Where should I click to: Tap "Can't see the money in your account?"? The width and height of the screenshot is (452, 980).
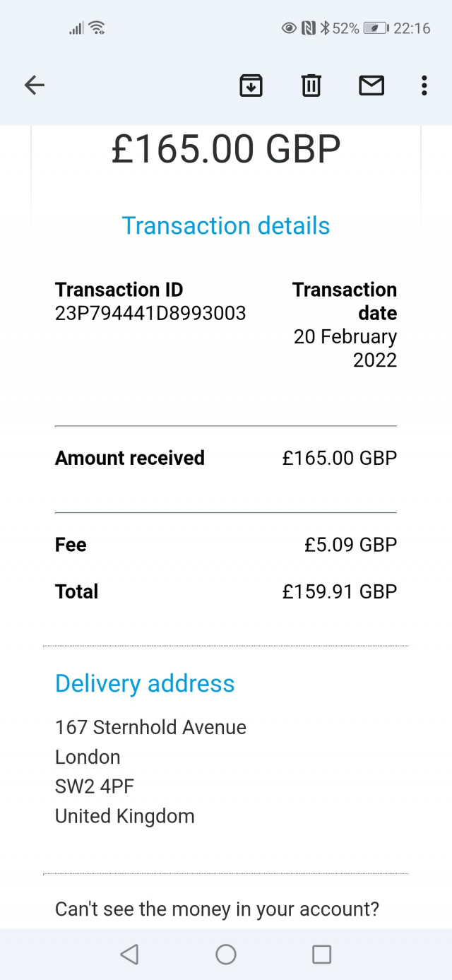point(217,909)
